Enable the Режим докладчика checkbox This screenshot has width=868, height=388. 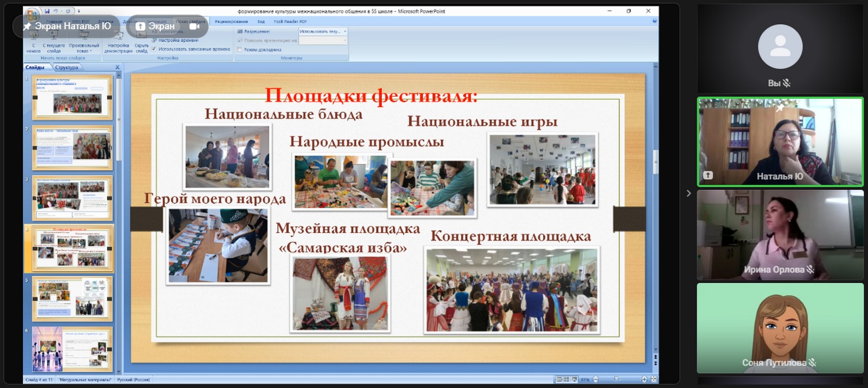coord(240,49)
